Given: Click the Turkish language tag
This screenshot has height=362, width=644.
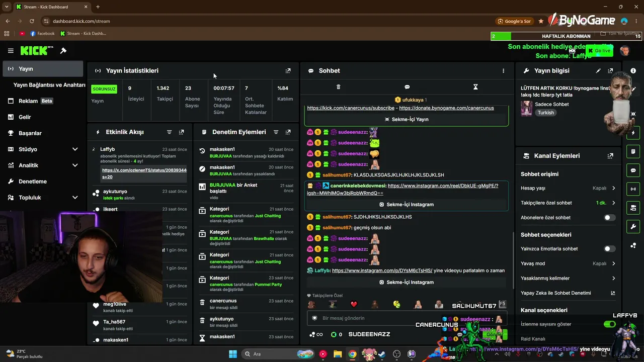Looking at the screenshot, I should pos(545,113).
